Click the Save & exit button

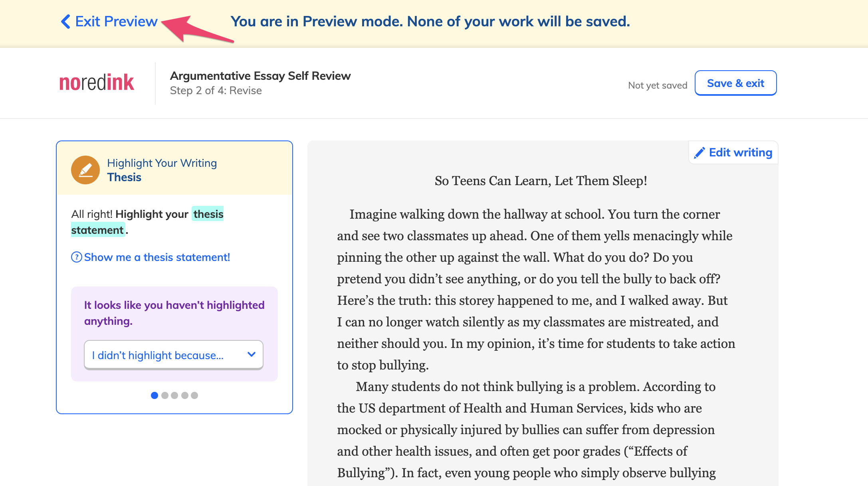[x=735, y=83]
